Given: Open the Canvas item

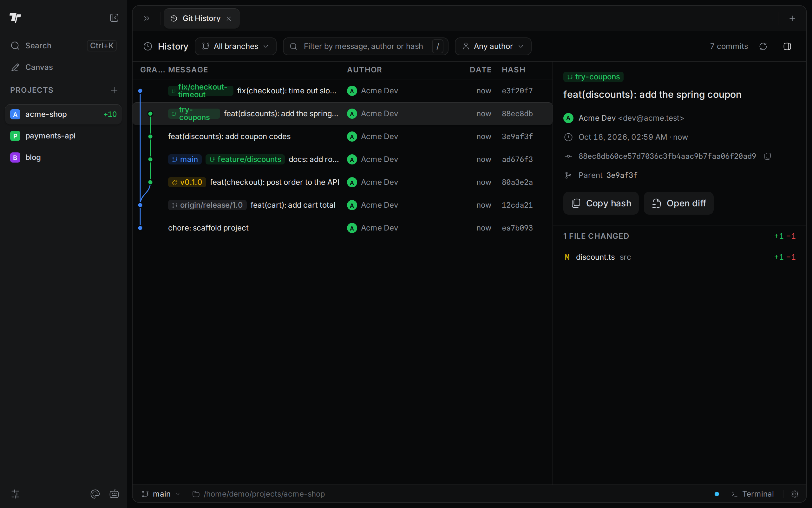Looking at the screenshot, I should point(63,67).
